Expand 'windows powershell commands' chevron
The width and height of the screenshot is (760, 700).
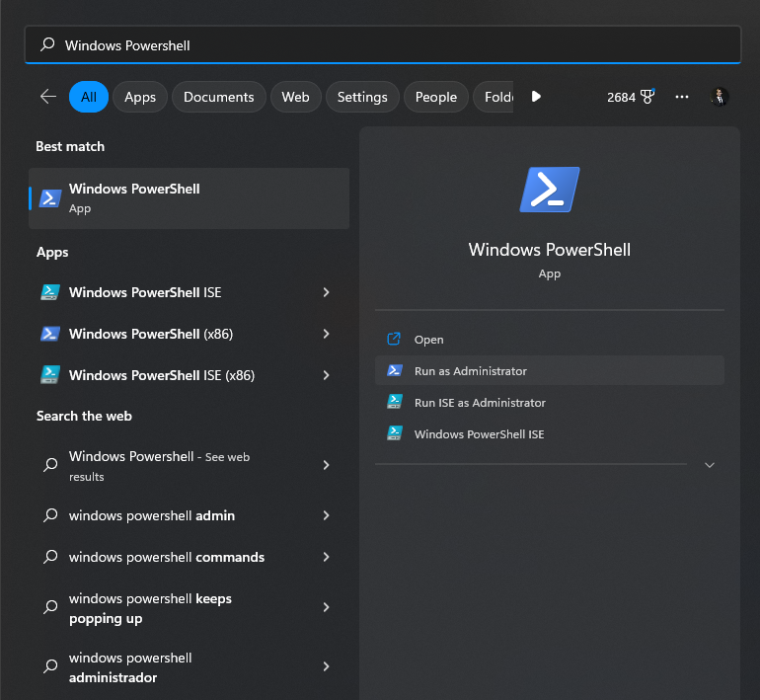point(326,557)
